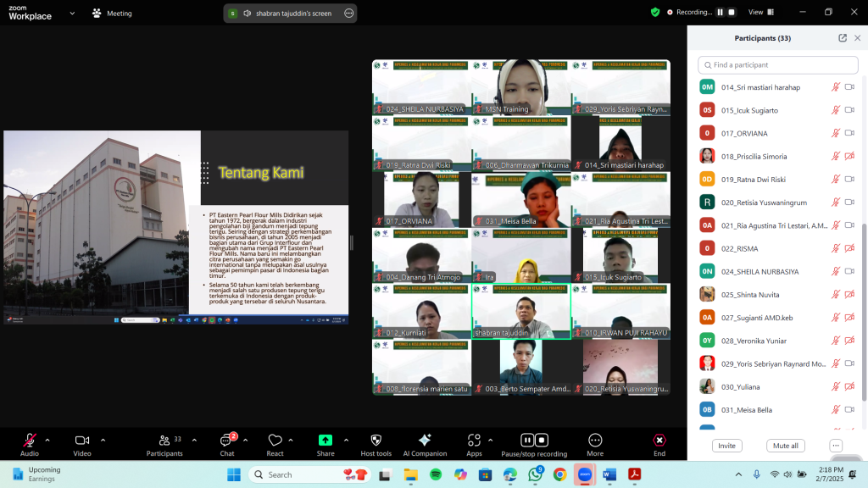Open the Participants list toolbar item
868x488 pixels.
click(164, 441)
